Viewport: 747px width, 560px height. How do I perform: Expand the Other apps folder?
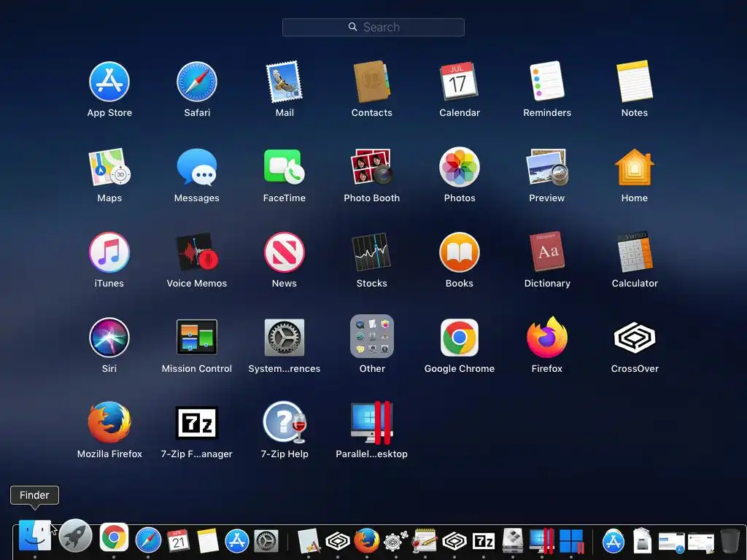click(371, 336)
